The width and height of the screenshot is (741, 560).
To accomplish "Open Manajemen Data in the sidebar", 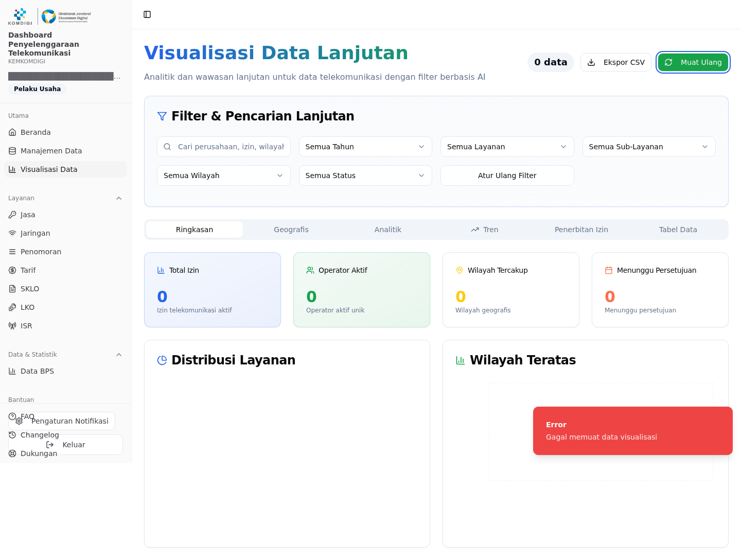I will (65, 151).
